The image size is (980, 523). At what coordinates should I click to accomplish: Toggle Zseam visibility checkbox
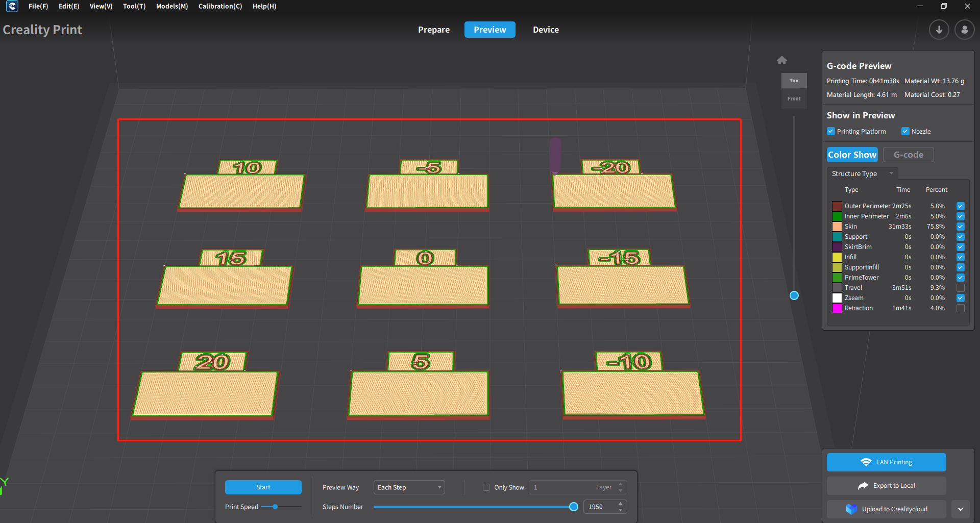961,298
